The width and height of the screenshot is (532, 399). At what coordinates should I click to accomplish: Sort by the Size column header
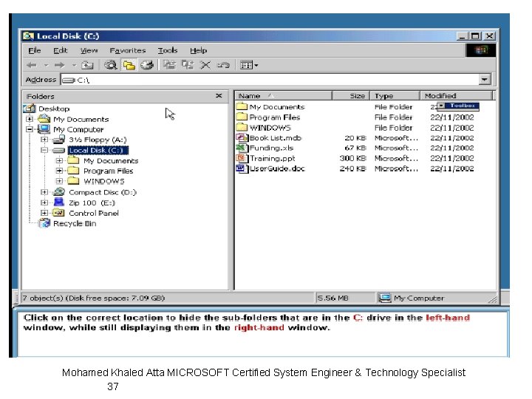point(351,96)
